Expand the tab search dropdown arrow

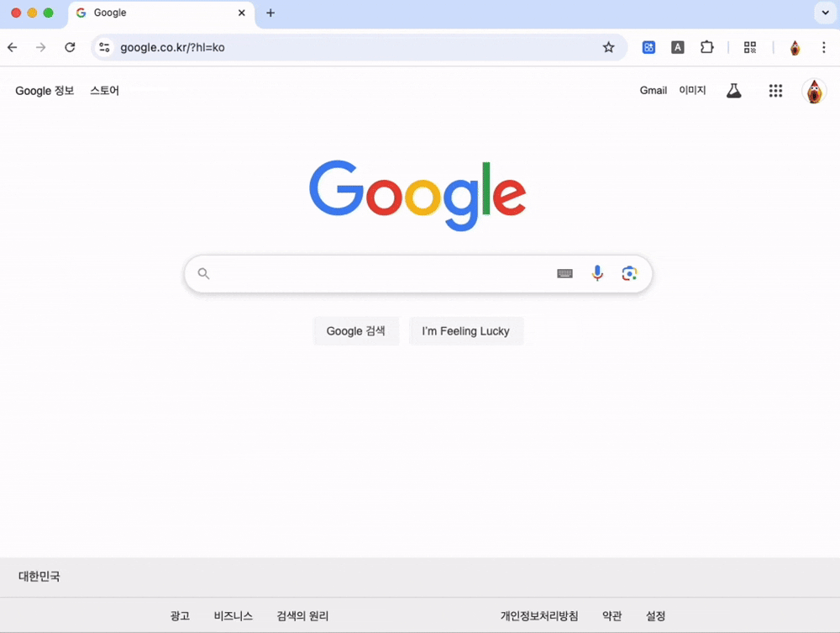[825, 13]
